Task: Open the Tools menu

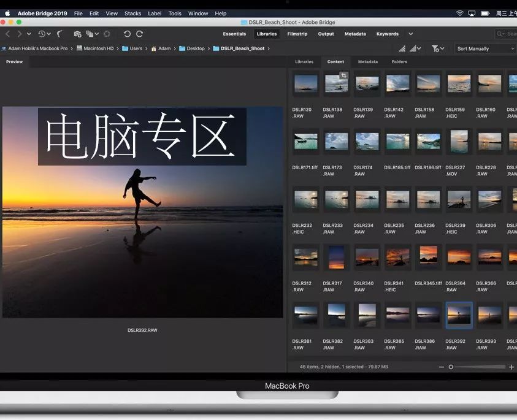Action: (x=175, y=13)
